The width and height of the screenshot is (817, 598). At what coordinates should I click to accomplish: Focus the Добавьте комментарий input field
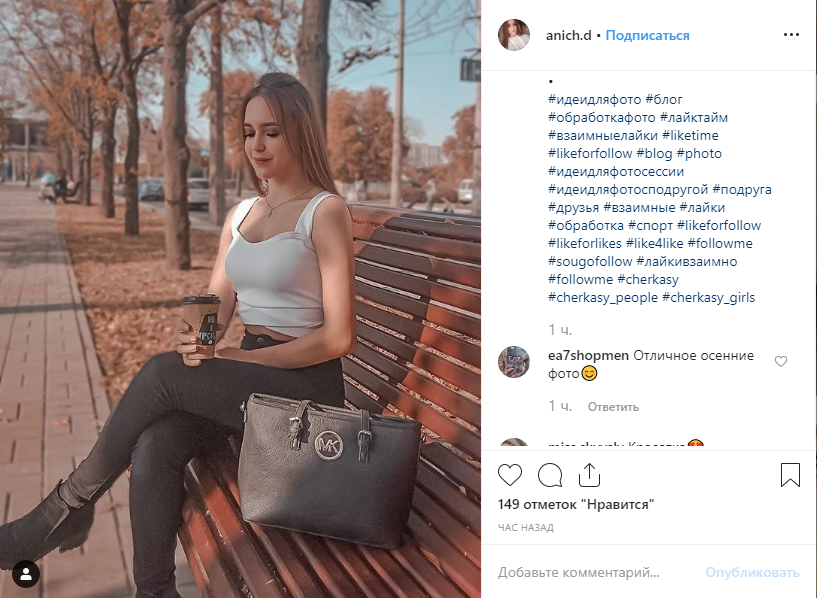click(x=594, y=572)
